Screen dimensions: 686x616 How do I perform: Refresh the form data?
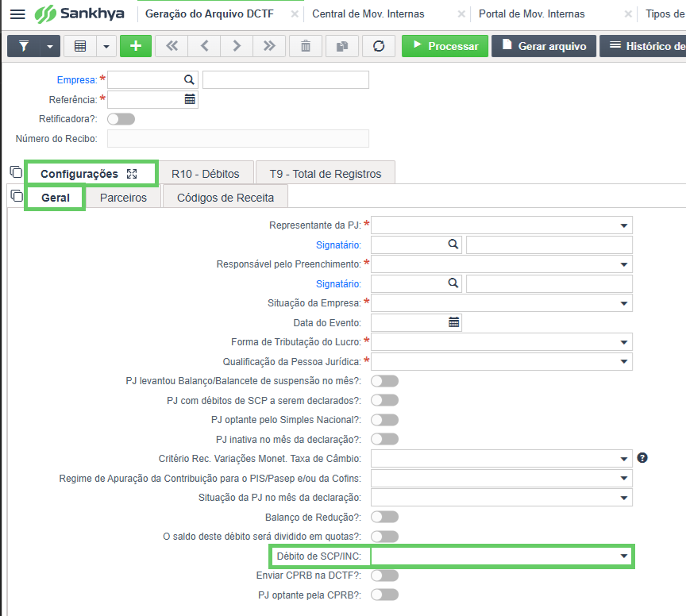[379, 46]
